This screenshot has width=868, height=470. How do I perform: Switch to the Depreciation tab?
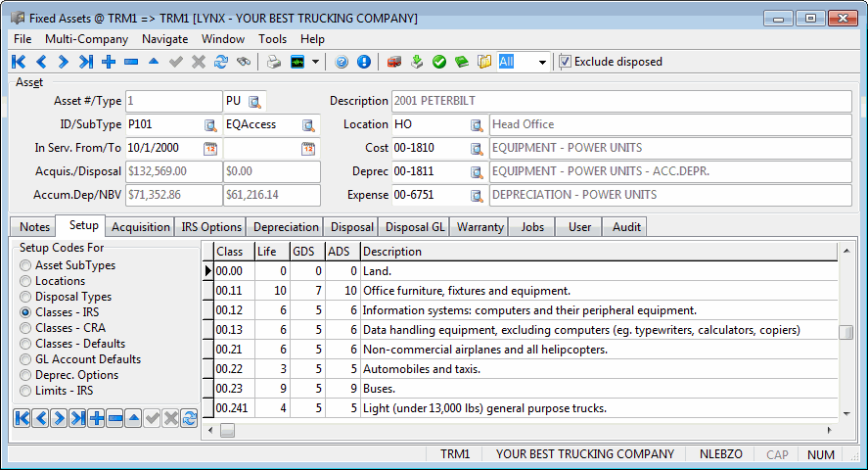[x=286, y=227]
